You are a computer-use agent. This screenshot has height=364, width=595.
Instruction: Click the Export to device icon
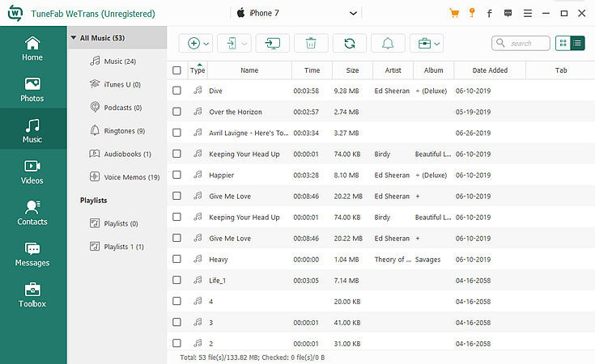click(x=232, y=43)
